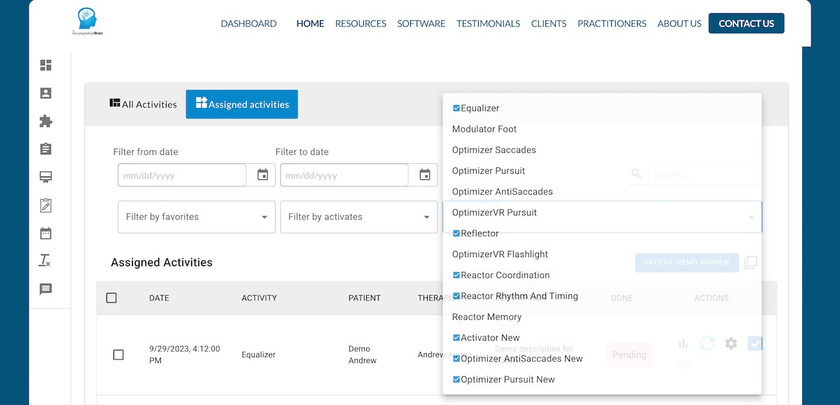This screenshot has height=405, width=840.
Task: Toggle Reactor Rhythm And Timing checkbox
Action: click(x=456, y=296)
